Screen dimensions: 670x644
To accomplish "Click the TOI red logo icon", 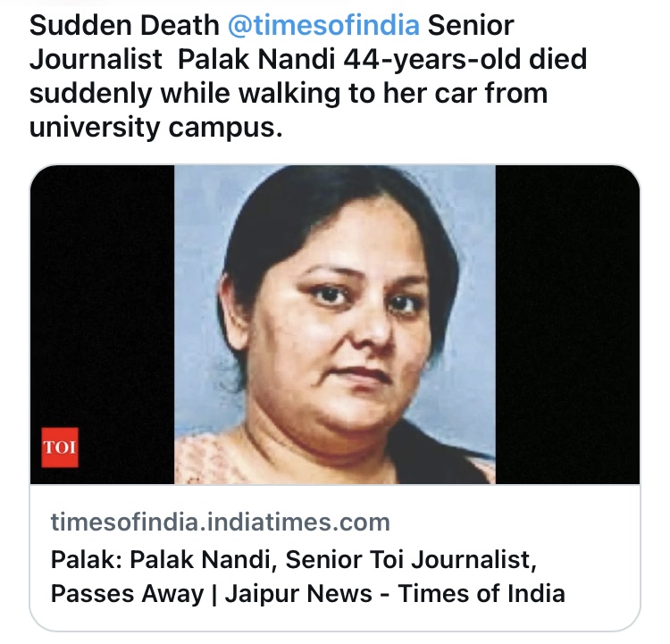I will click(x=60, y=448).
